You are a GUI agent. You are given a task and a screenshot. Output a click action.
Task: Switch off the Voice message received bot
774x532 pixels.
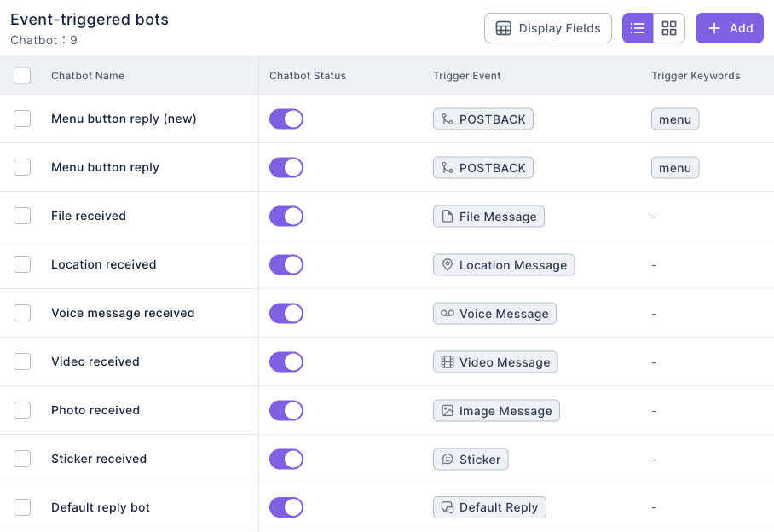point(286,314)
